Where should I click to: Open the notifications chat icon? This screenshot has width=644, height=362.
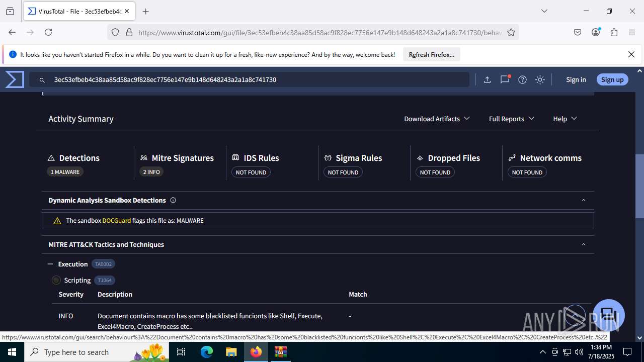point(505,79)
